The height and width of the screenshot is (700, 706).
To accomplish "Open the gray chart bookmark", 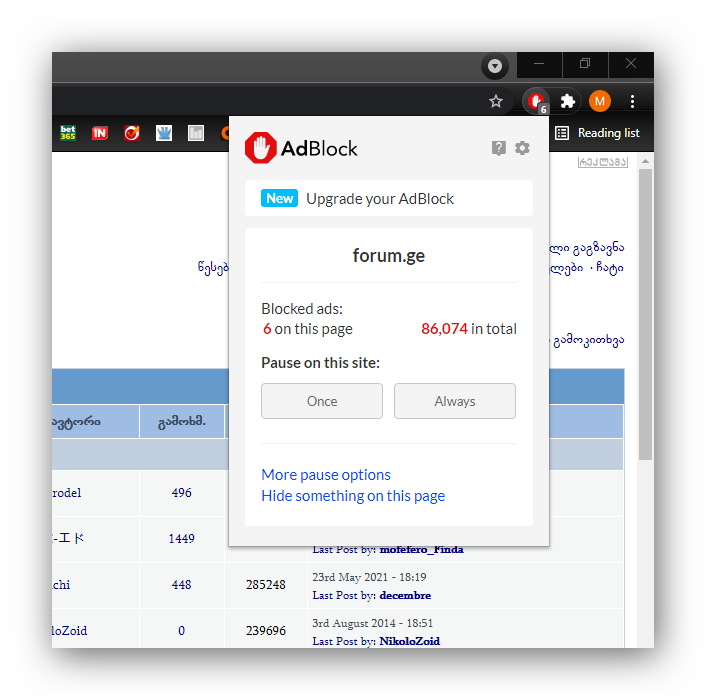I will coord(196,133).
